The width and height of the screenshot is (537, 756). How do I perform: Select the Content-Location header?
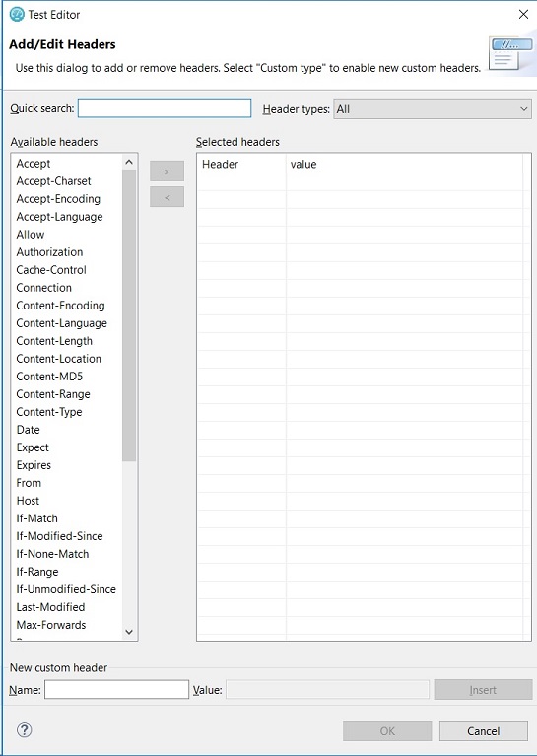(59, 359)
